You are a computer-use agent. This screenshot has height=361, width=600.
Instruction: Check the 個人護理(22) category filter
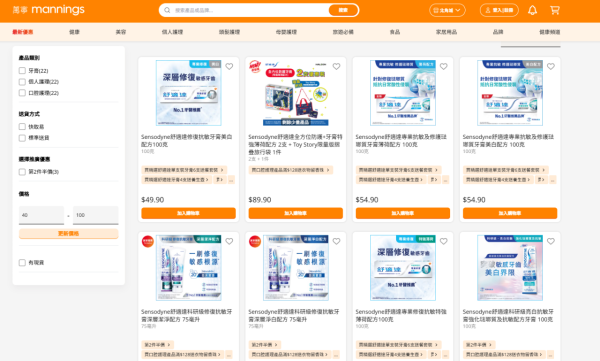(22, 82)
